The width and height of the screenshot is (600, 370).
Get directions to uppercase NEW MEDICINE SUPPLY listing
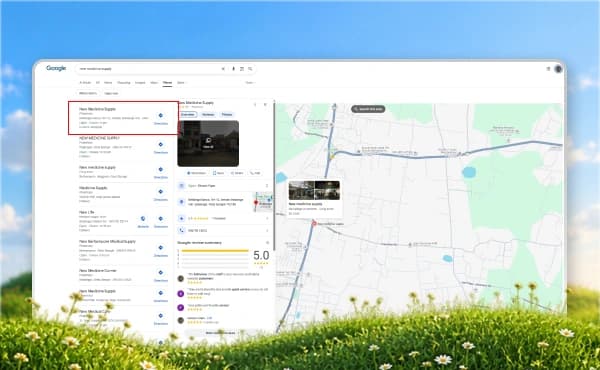pos(161,147)
